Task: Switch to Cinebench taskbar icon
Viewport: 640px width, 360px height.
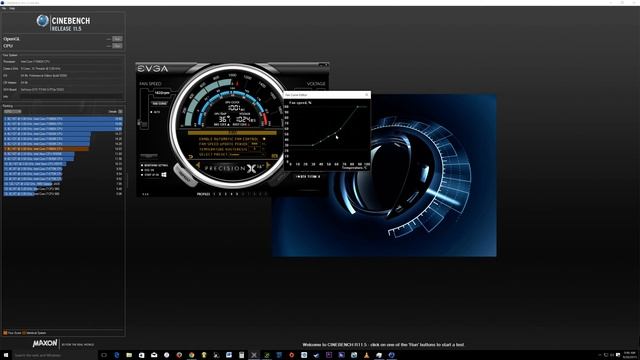Action: [x=391, y=355]
